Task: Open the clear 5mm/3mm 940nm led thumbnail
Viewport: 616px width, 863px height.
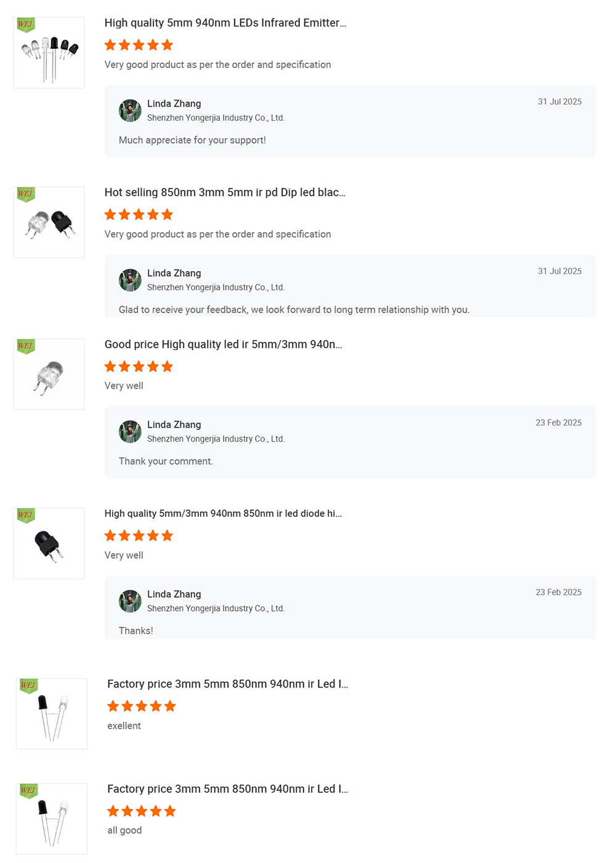Action: 49,374
